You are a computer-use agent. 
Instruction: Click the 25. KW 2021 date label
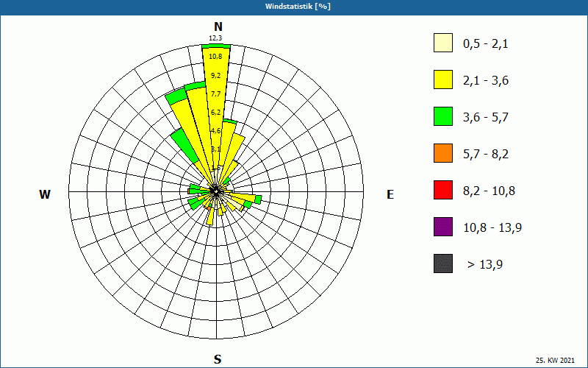[555, 361]
